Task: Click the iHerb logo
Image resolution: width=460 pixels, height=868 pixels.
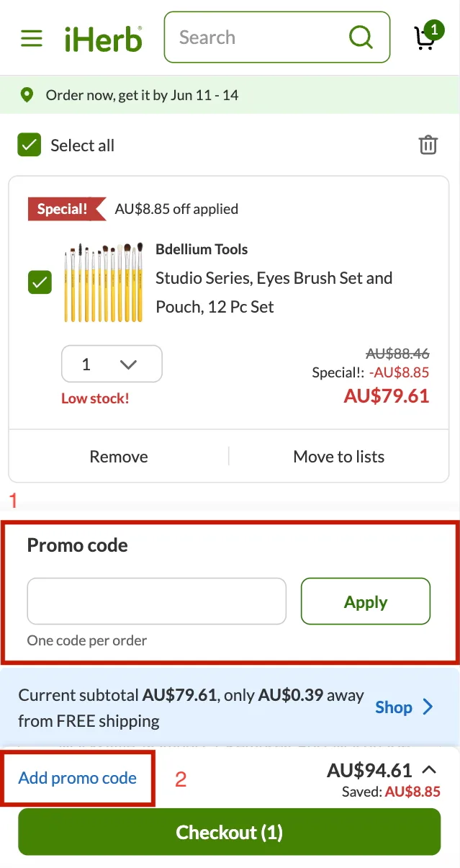Action: pyautogui.click(x=103, y=38)
